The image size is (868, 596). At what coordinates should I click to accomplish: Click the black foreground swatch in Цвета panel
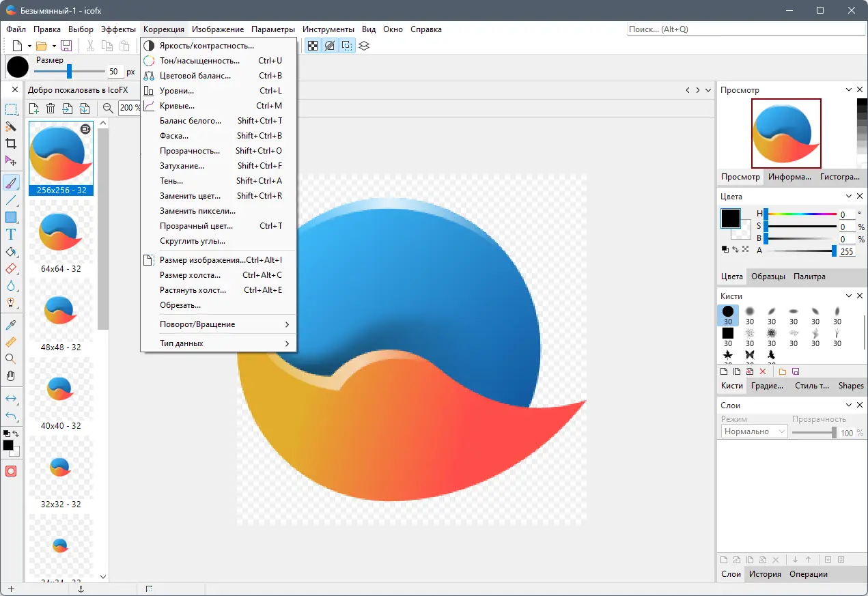(730, 218)
